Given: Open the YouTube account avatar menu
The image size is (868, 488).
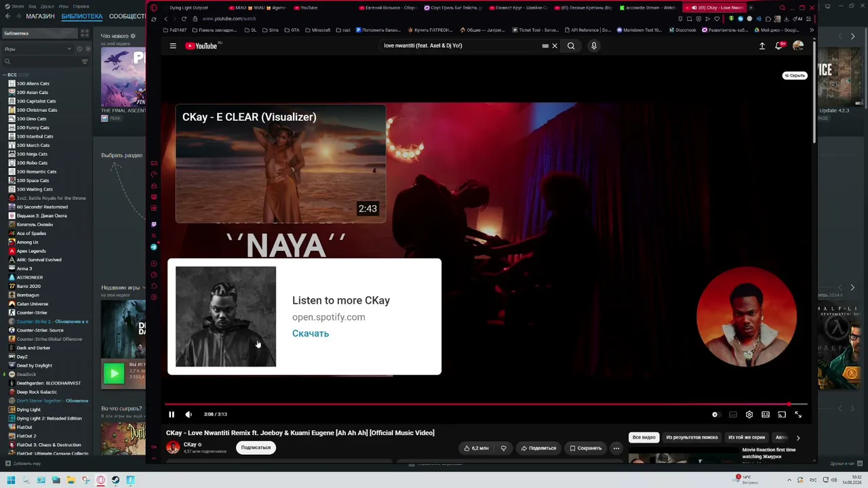Looking at the screenshot, I should (x=798, y=46).
